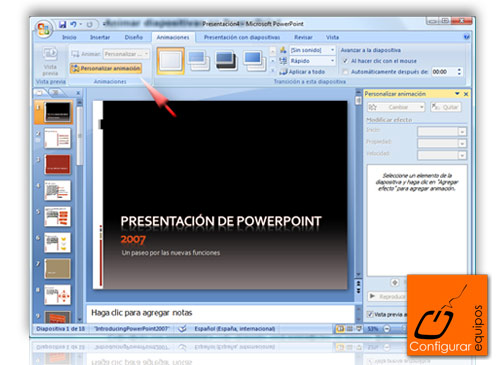
Task: Open Presentación con diapositivas tab
Action: (x=242, y=37)
